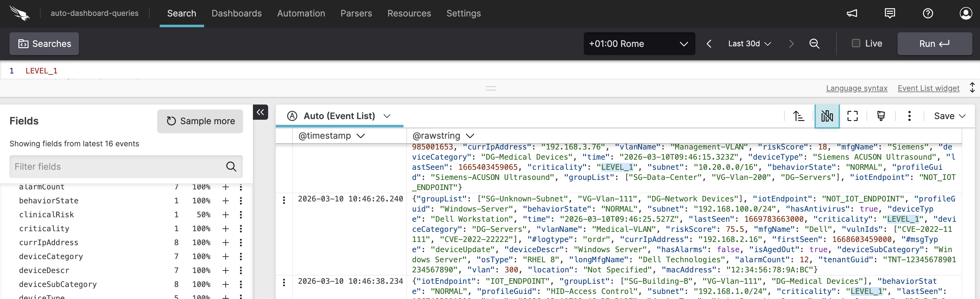Hide the event histogram chart
The image size is (980, 299).
click(827, 116)
